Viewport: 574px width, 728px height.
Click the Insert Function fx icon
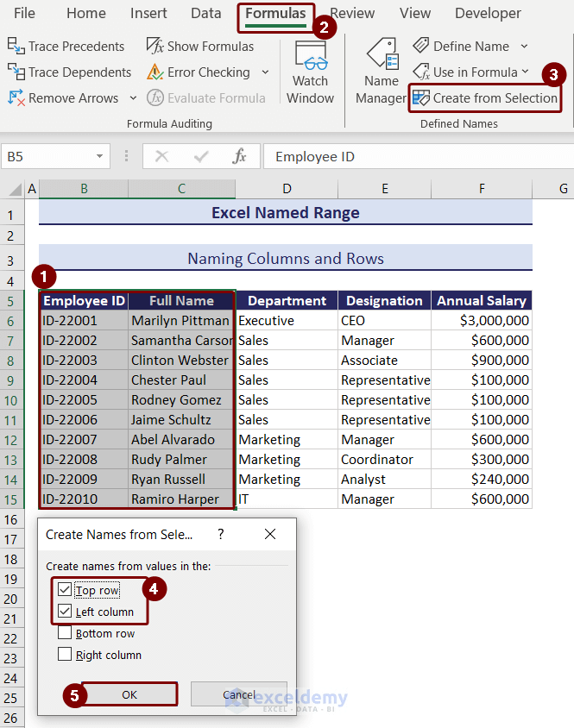click(239, 156)
